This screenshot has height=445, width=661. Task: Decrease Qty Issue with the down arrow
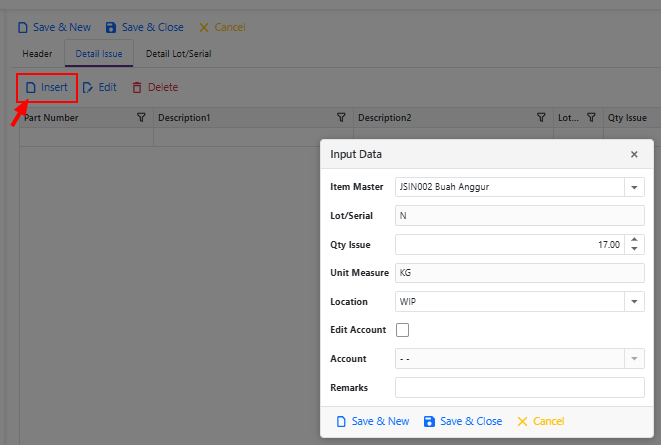634,249
